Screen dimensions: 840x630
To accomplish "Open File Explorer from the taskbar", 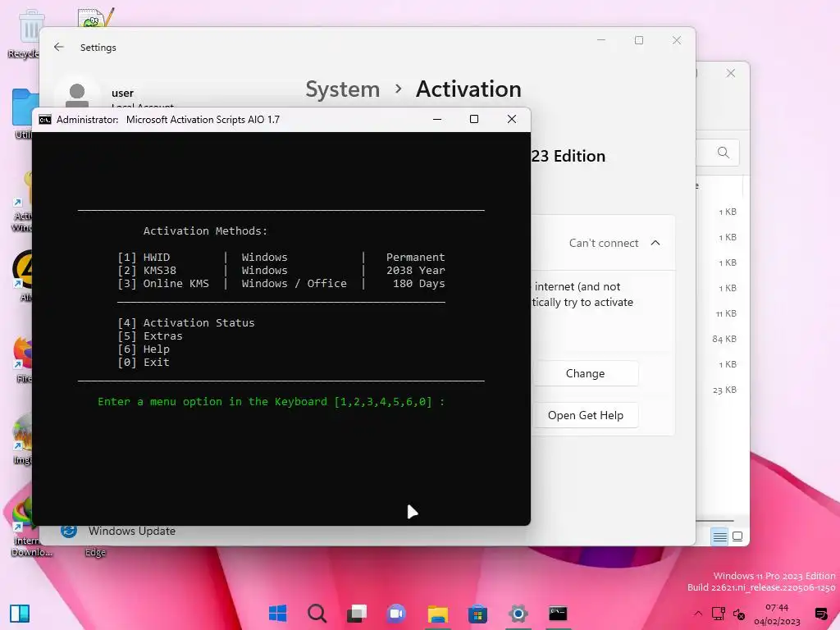I will click(438, 614).
